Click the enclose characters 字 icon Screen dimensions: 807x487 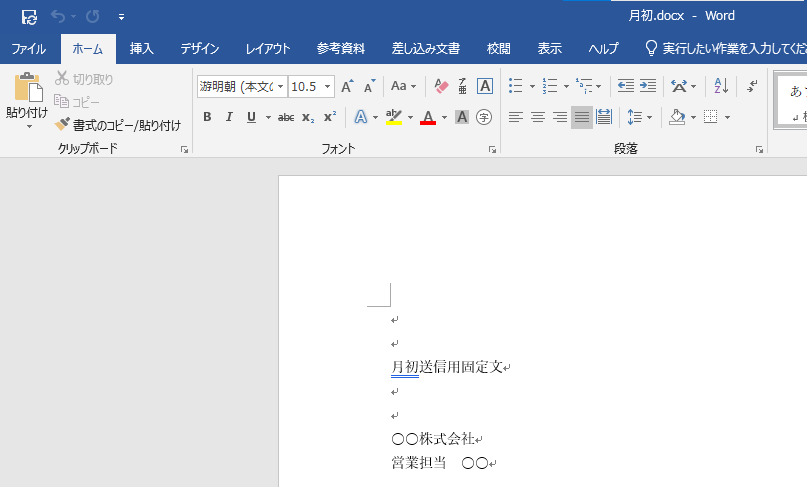(x=484, y=117)
